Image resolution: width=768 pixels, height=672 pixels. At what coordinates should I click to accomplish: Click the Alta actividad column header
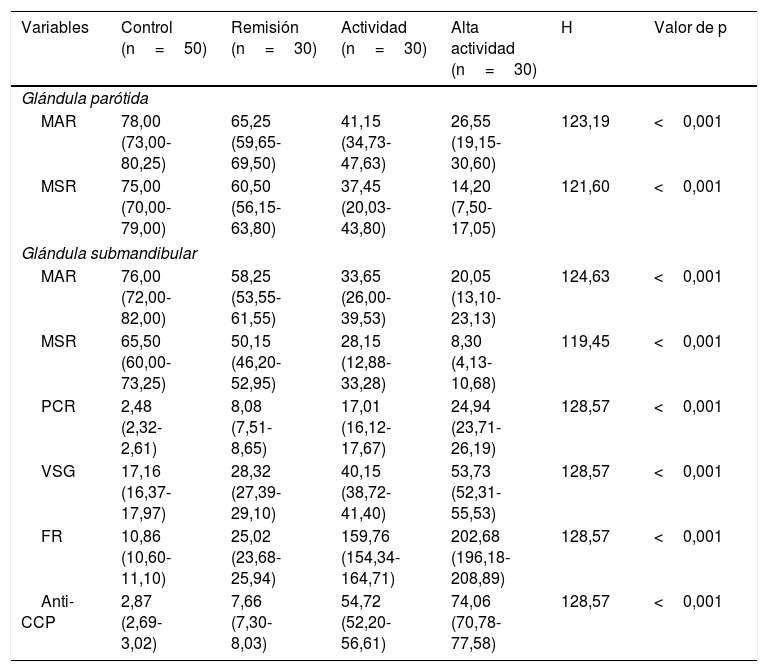494,48
